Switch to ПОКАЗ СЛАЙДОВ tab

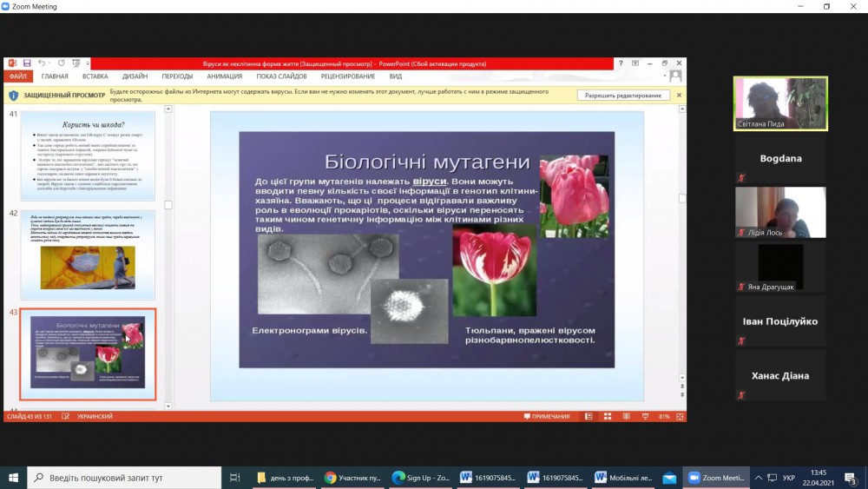(x=280, y=76)
